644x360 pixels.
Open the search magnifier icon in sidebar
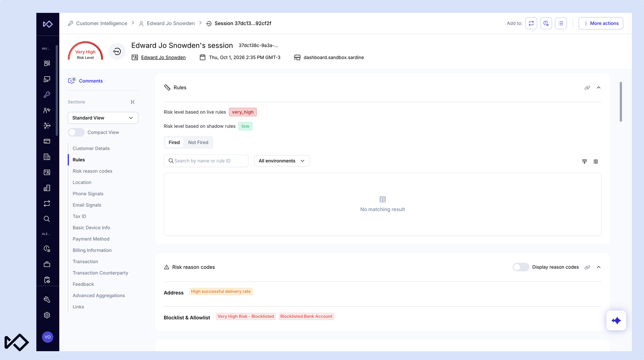[x=47, y=219]
